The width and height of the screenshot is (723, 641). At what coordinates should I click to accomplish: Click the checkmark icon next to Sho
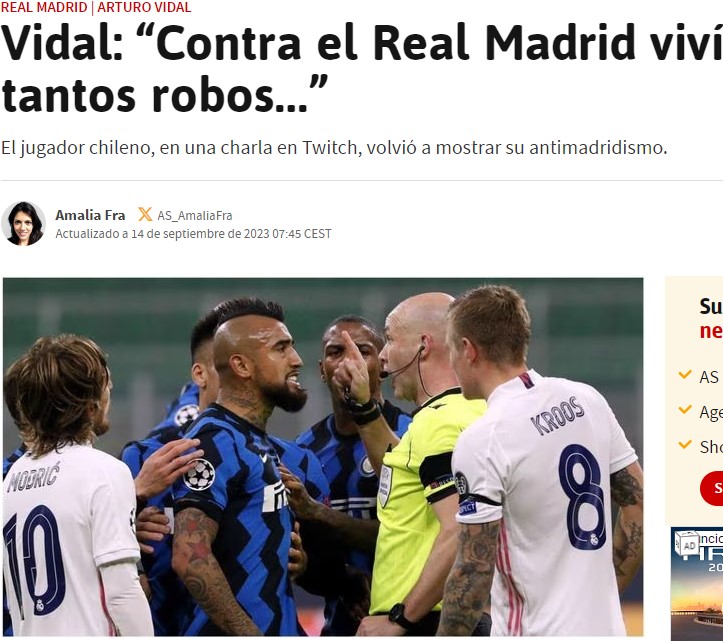pyautogui.click(x=685, y=445)
